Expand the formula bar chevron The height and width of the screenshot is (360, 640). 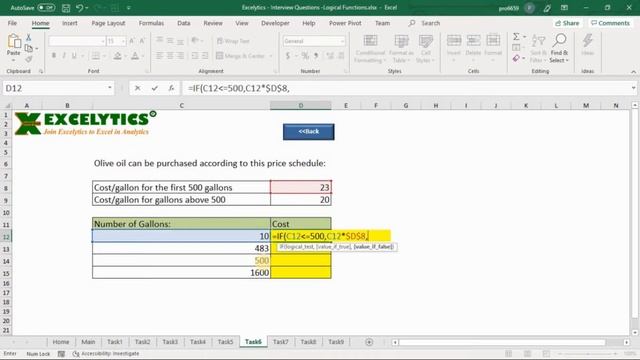tap(633, 88)
